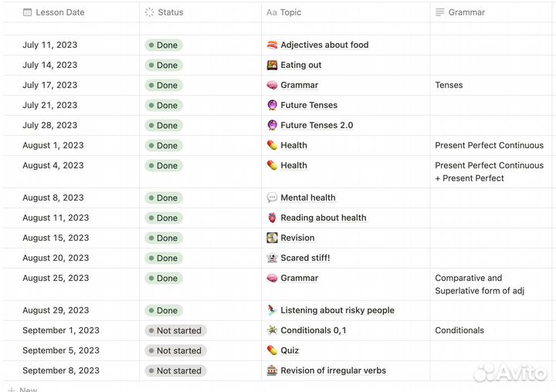556x392 pixels.
Task: Open the Topic column header
Action: (290, 12)
